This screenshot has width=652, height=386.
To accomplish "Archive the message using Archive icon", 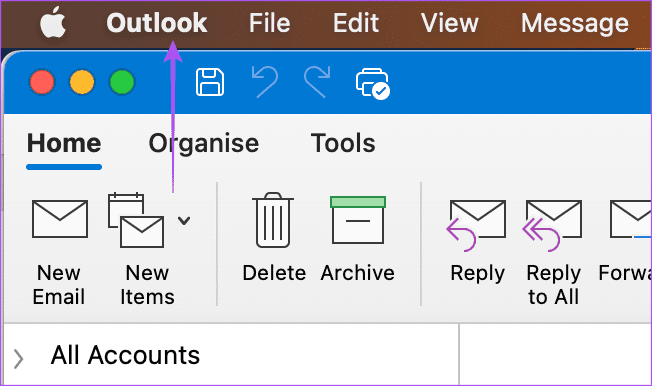I will click(358, 220).
